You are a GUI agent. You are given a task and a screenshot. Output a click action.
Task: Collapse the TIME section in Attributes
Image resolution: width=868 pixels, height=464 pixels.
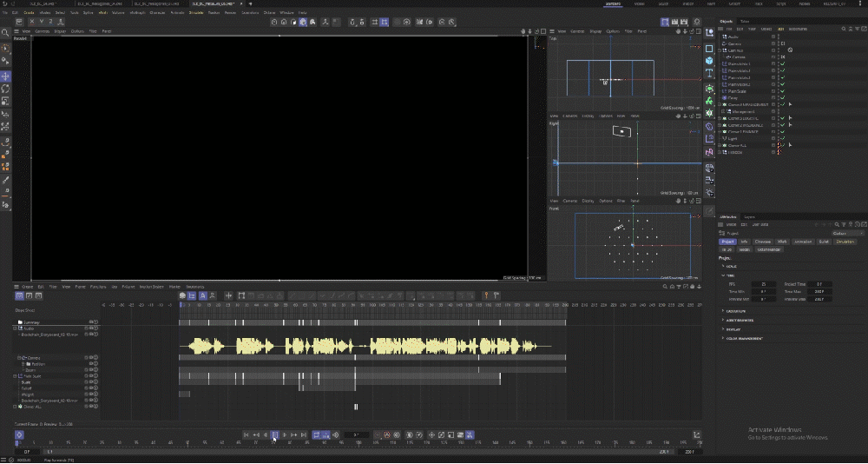(x=723, y=275)
